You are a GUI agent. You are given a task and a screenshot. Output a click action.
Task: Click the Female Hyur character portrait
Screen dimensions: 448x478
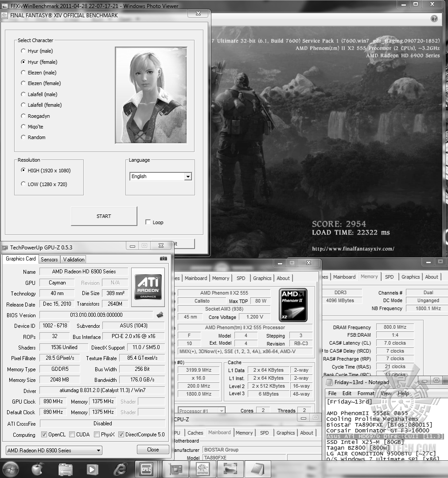tap(151, 95)
